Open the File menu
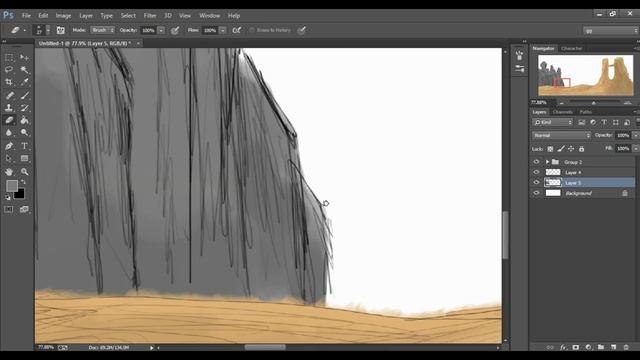The width and height of the screenshot is (640, 360). 26,16
